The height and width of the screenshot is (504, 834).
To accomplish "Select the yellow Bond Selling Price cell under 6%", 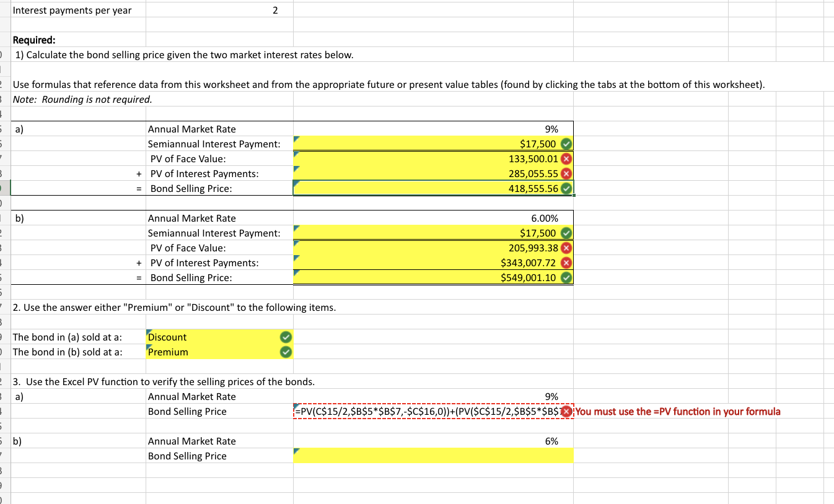I will 432,456.
